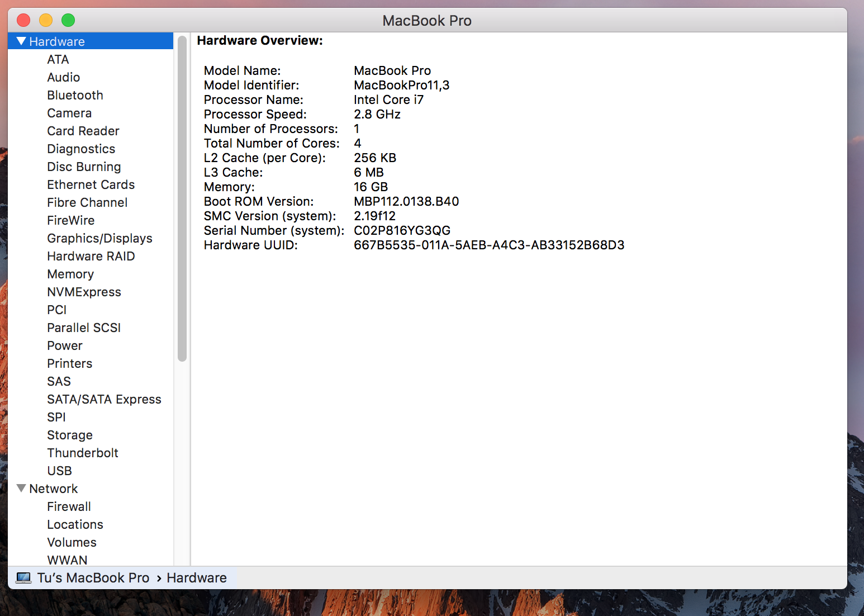Show the Storage information
The height and width of the screenshot is (616, 864).
(x=70, y=435)
